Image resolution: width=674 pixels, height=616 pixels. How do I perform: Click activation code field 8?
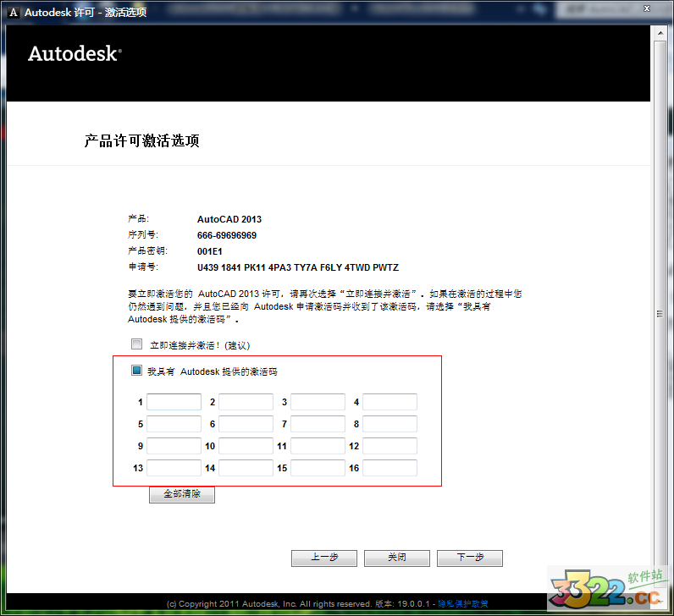pyautogui.click(x=389, y=424)
